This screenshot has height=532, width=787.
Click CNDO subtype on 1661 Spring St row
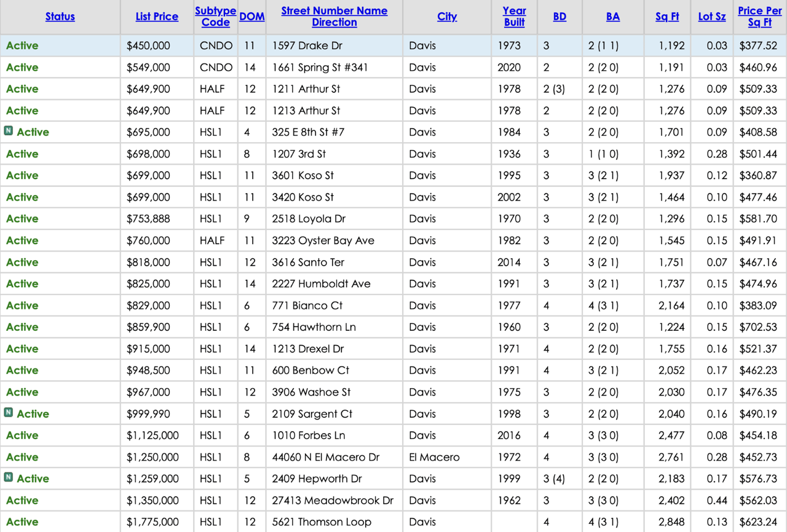[216, 68]
